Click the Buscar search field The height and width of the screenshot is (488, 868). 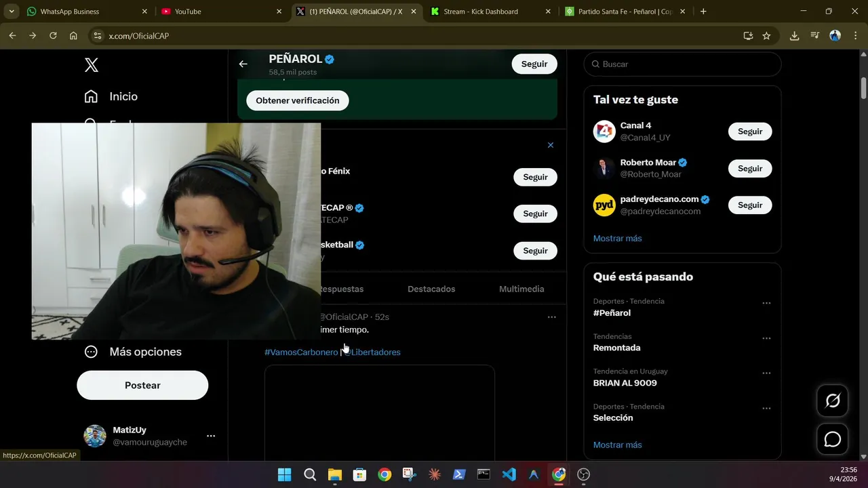click(682, 64)
